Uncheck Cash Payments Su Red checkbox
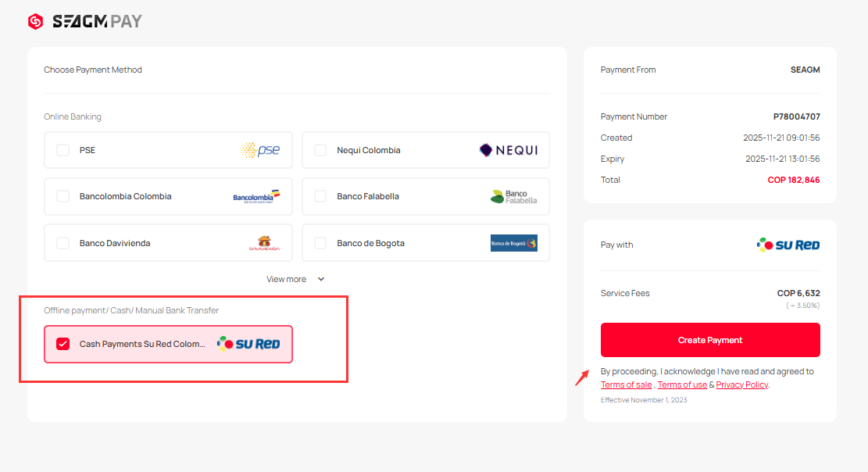 tap(63, 344)
